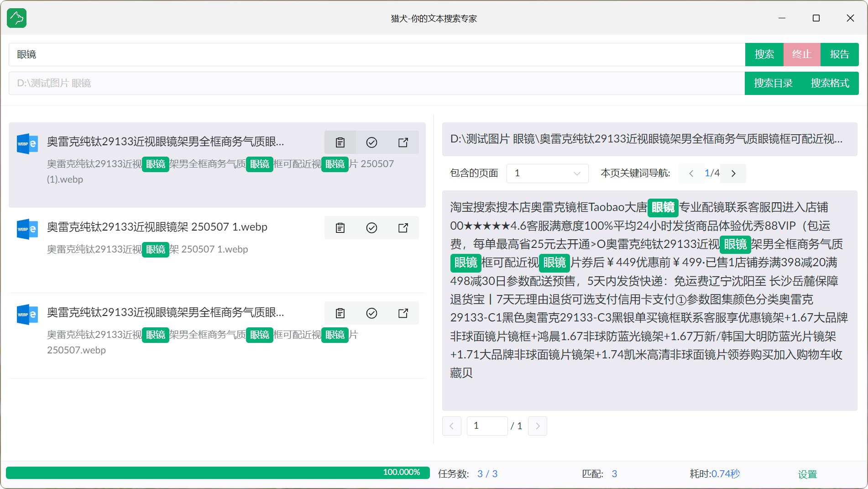Screen dimensions: 868x489
Task: Click the first highlighted 眼镜 after 大唐
Action: point(663,207)
